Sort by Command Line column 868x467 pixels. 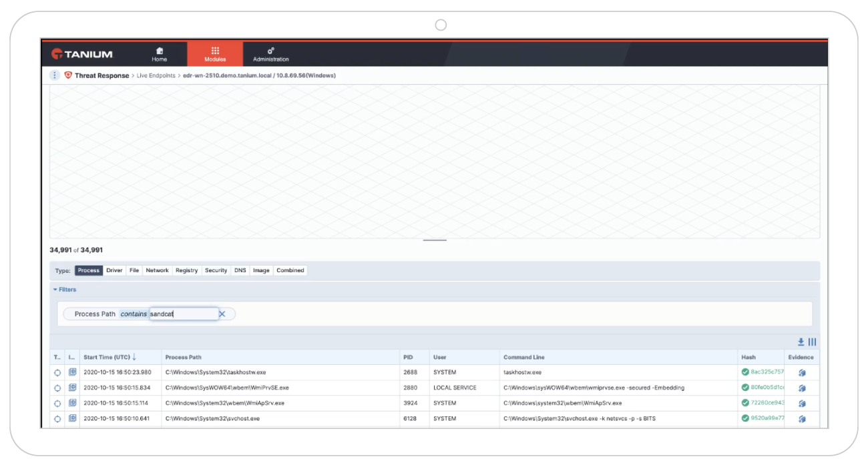click(x=618, y=357)
